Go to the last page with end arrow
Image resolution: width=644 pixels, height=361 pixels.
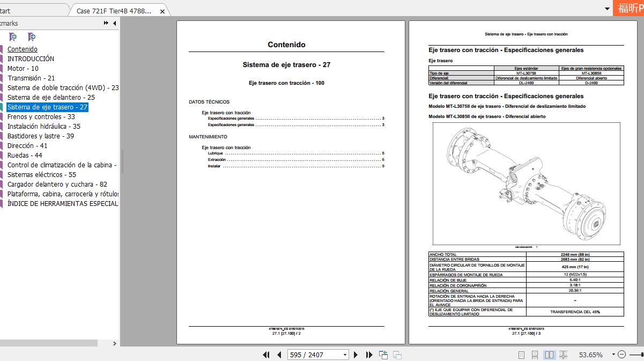(368, 354)
